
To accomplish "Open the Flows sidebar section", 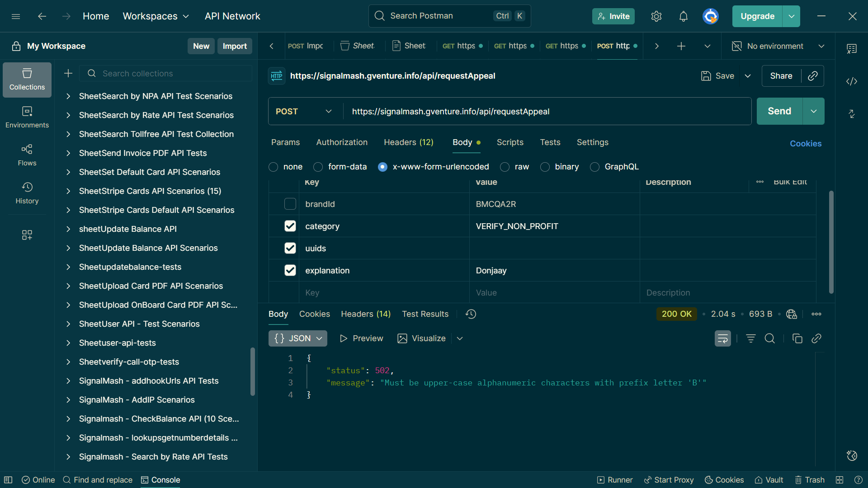I will (x=27, y=155).
